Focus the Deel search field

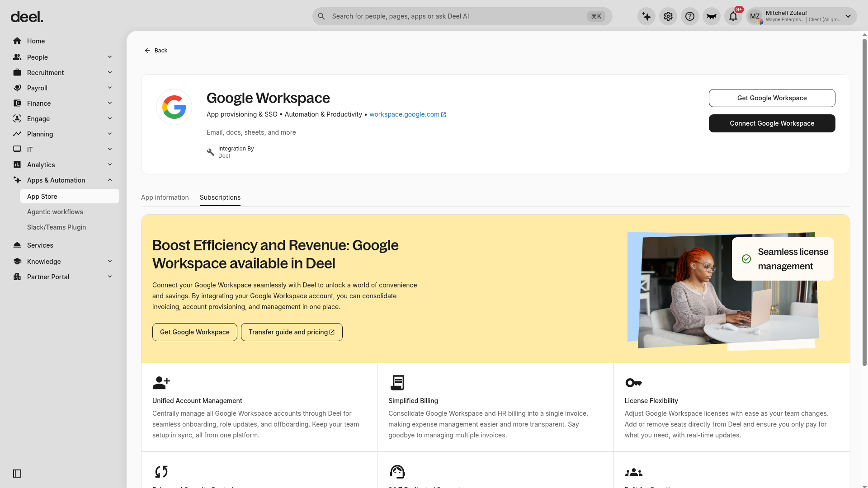[x=462, y=16]
